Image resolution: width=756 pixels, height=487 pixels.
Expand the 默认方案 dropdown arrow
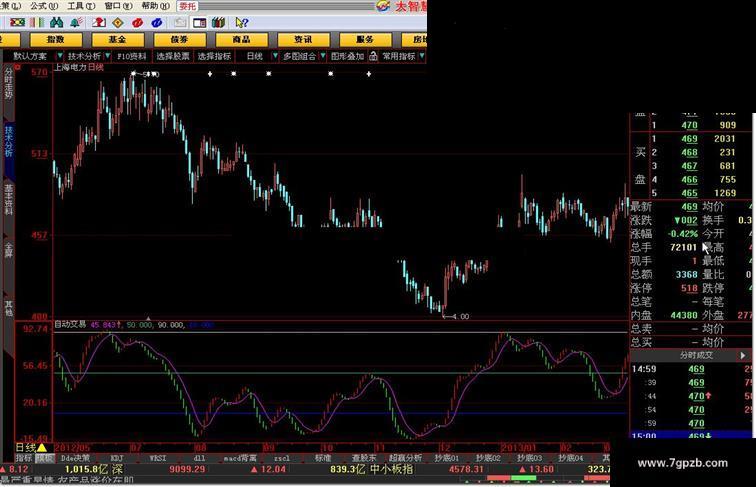pyautogui.click(x=60, y=56)
